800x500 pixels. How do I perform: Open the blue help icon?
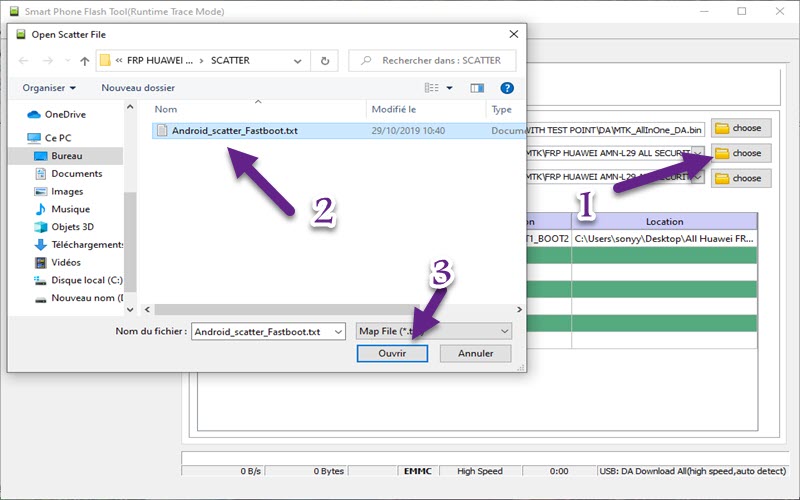(507, 88)
